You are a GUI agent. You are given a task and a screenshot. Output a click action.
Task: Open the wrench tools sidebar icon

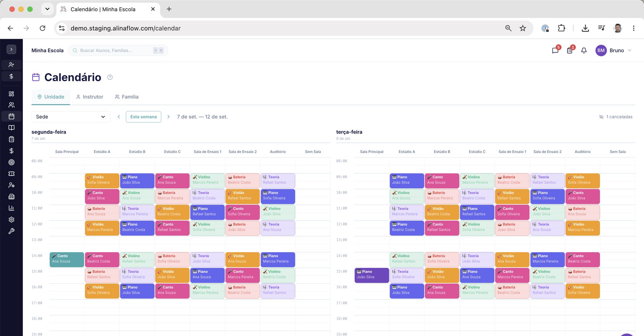[x=11, y=231]
